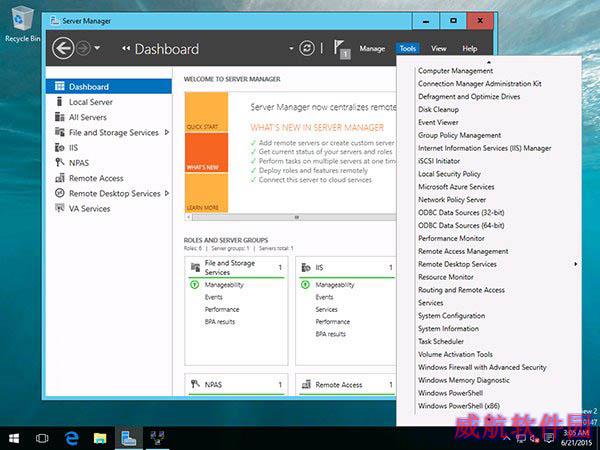The image size is (600, 450).
Task: Click Server Manager taskbar icon
Action: tap(129, 438)
